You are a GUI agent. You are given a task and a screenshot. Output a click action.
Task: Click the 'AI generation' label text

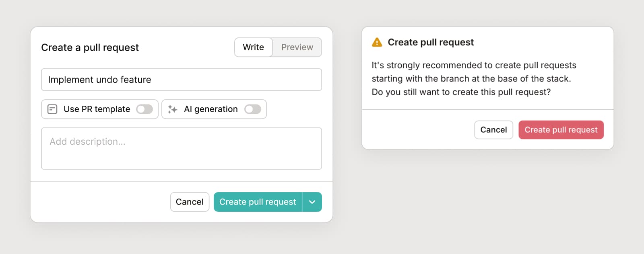211,109
